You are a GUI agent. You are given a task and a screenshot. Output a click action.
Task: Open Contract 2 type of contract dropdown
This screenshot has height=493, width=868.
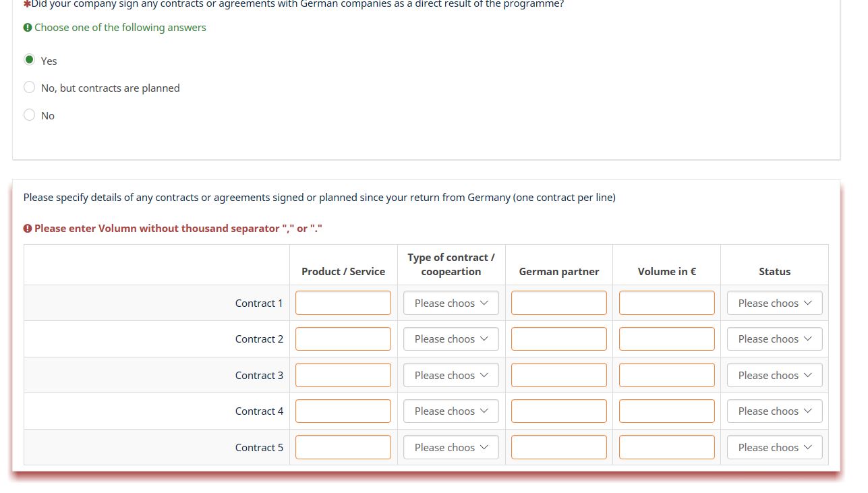tap(451, 339)
